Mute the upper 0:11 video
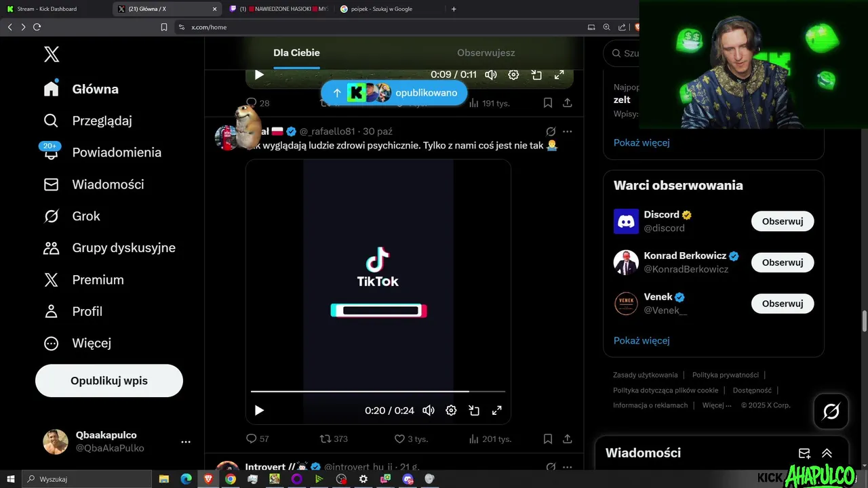Viewport: 868px width, 488px height. click(x=491, y=75)
